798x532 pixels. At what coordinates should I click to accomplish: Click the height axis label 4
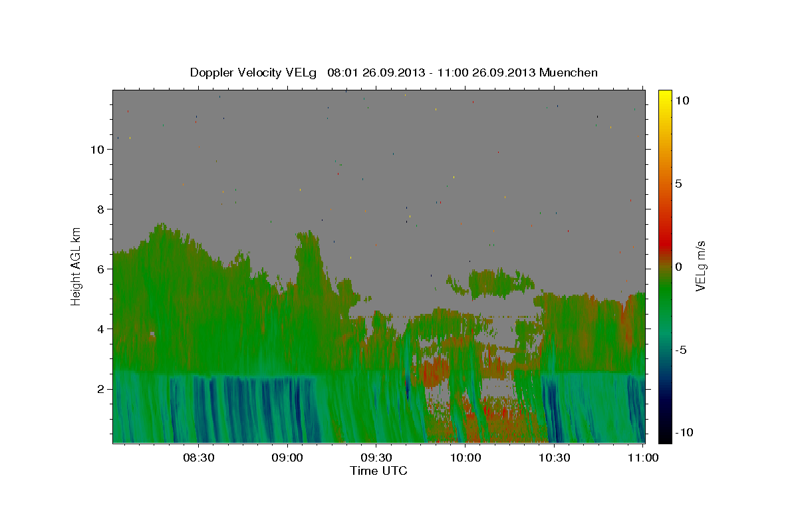tap(101, 329)
